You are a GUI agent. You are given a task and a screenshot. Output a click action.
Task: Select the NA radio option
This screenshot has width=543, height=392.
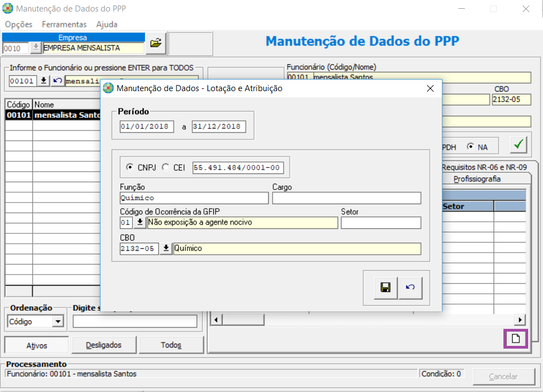470,147
